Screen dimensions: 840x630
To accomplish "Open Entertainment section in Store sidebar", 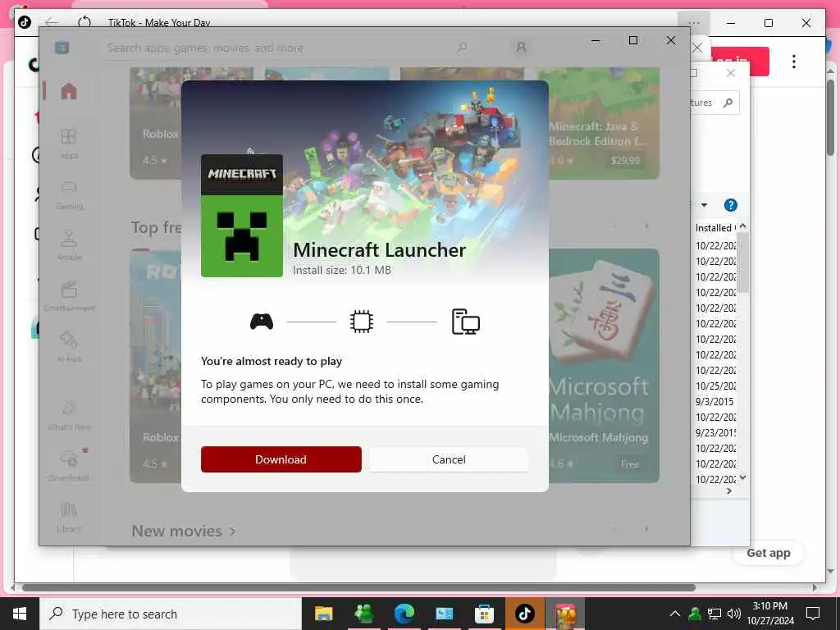I will pyautogui.click(x=69, y=296).
